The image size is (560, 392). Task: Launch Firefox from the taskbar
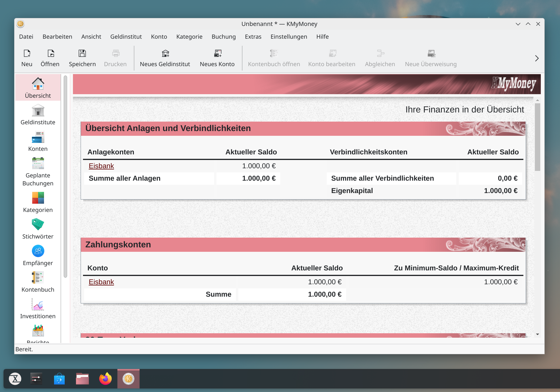[x=105, y=379]
